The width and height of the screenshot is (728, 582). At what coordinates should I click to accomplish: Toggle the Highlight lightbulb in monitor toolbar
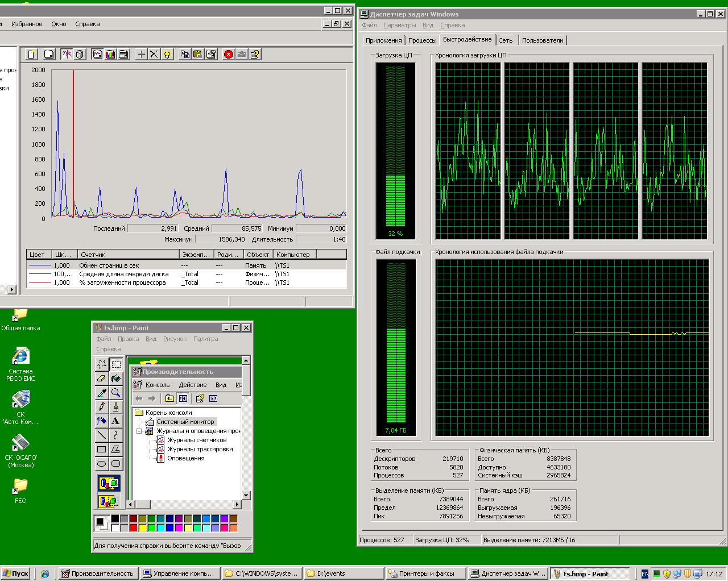[167, 54]
